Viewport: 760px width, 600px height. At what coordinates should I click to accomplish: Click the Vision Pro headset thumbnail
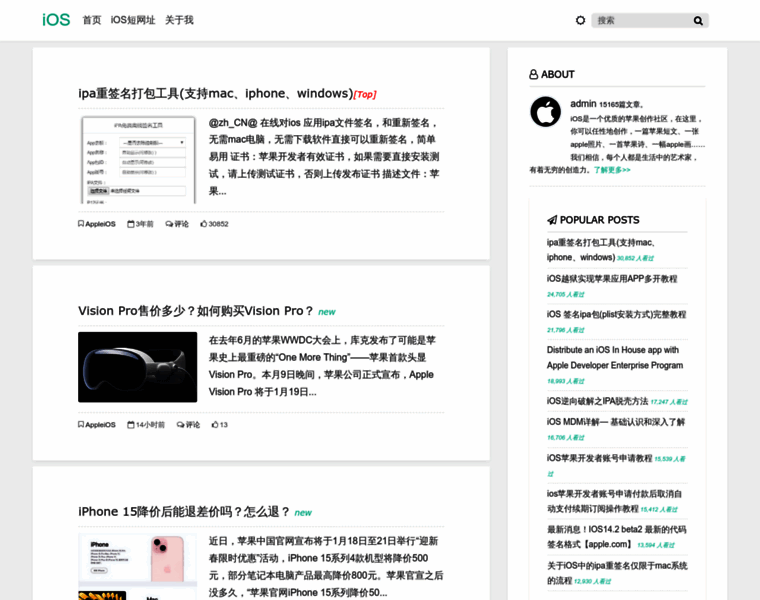coord(138,367)
